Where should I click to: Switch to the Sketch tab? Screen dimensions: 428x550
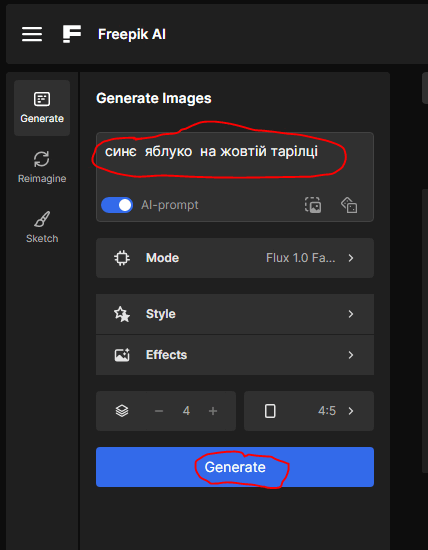42,227
